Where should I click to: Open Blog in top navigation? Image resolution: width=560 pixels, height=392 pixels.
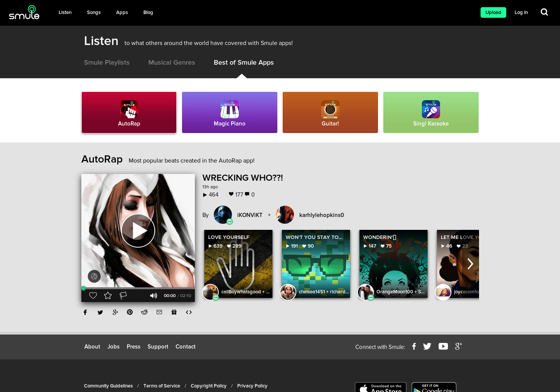click(x=148, y=12)
